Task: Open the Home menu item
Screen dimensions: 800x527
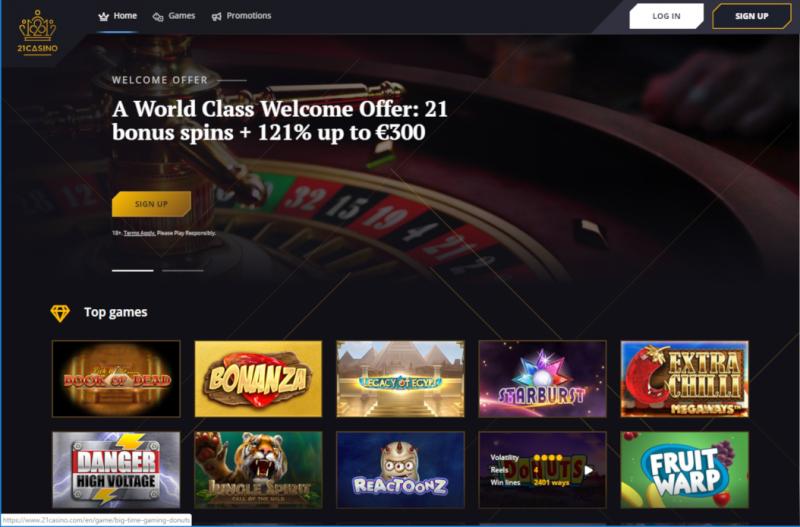Action: click(x=125, y=16)
